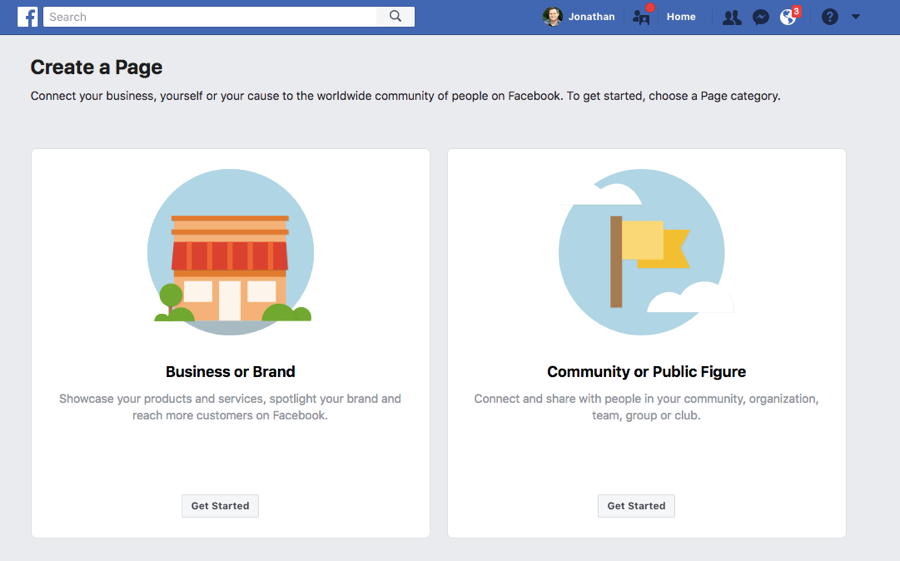Expand the account dropdown arrow

tap(855, 17)
